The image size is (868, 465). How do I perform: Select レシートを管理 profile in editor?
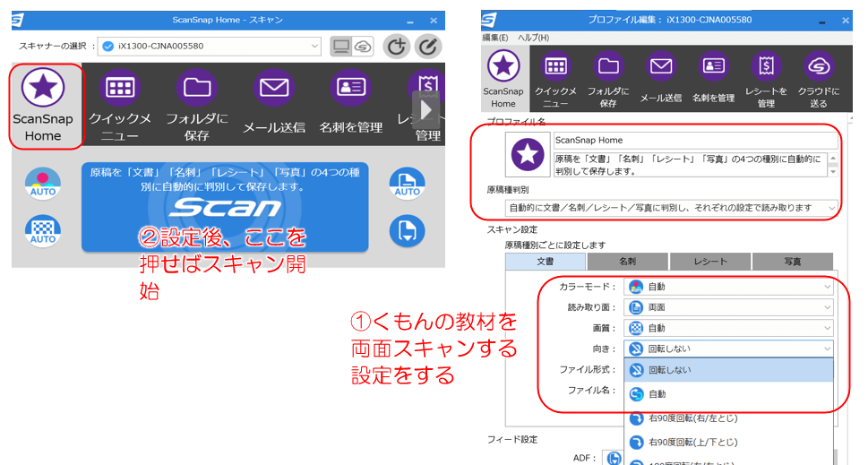766,79
